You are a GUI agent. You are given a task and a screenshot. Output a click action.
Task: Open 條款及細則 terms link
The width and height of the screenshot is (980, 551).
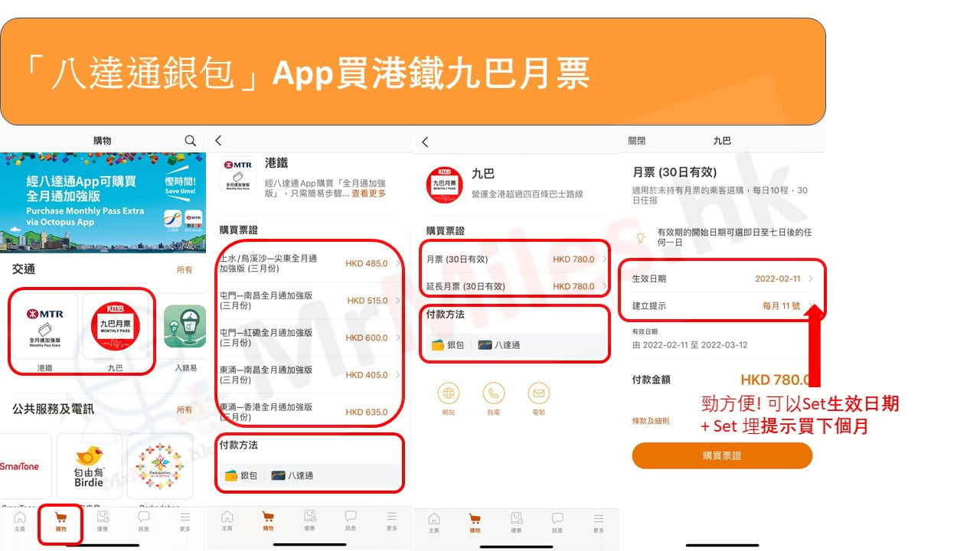click(651, 422)
